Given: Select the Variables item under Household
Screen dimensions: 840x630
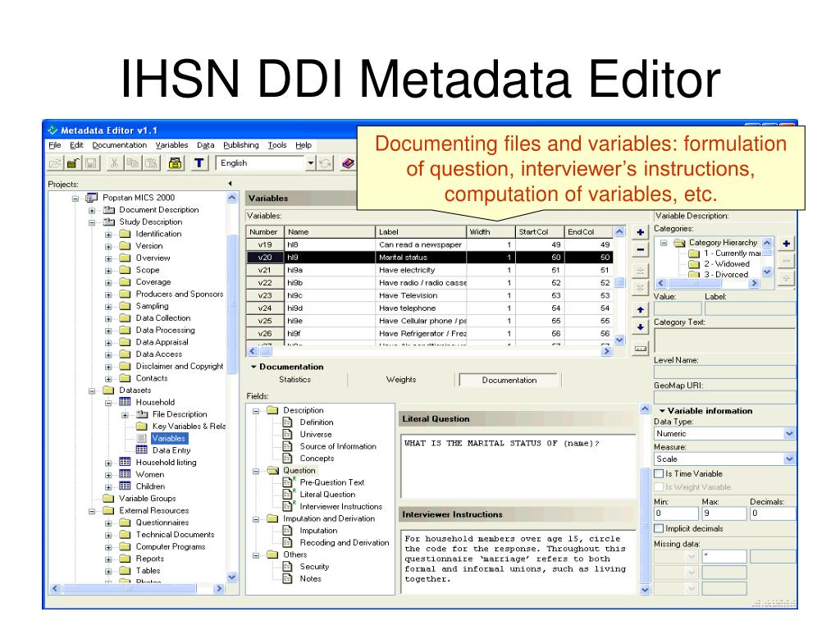Looking at the screenshot, I should pos(169,438).
